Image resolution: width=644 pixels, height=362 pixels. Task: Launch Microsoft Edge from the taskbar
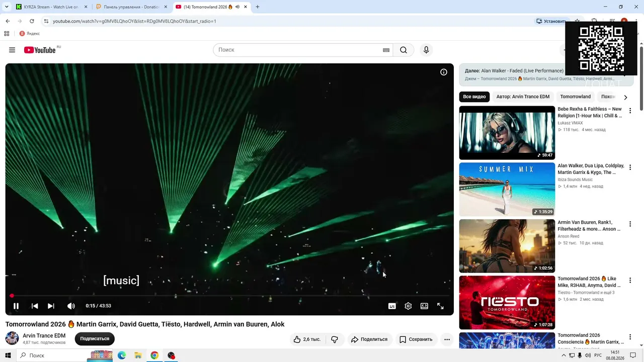[122, 355]
